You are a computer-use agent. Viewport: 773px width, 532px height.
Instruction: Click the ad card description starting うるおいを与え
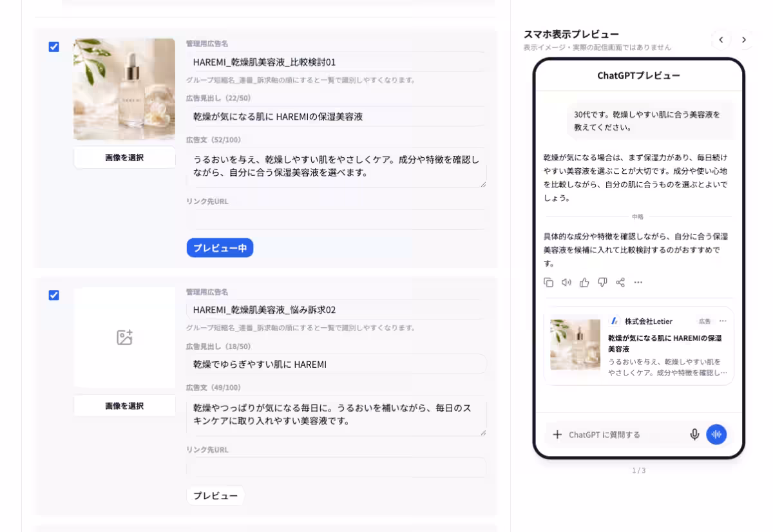[x=668, y=367]
